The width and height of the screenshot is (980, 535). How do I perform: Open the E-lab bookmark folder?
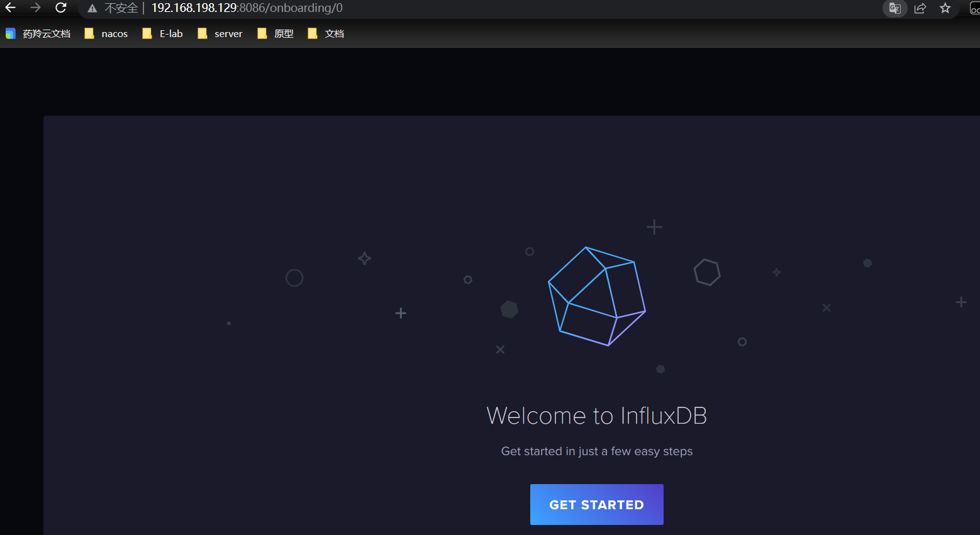point(163,34)
